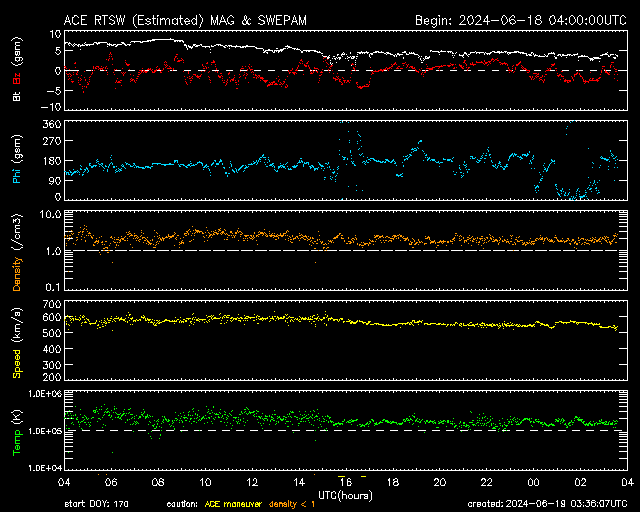640x512 pixels.
Task: Click the start DOY: 170 text
Action: pos(95,503)
